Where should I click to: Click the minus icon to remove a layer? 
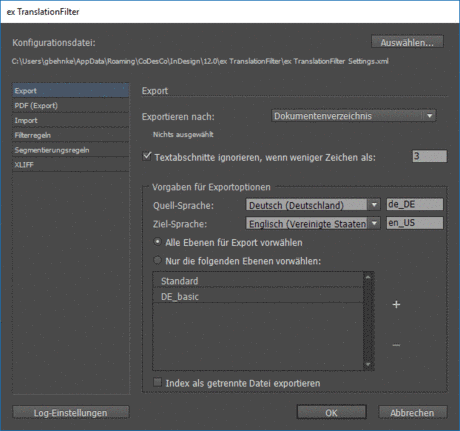396,345
